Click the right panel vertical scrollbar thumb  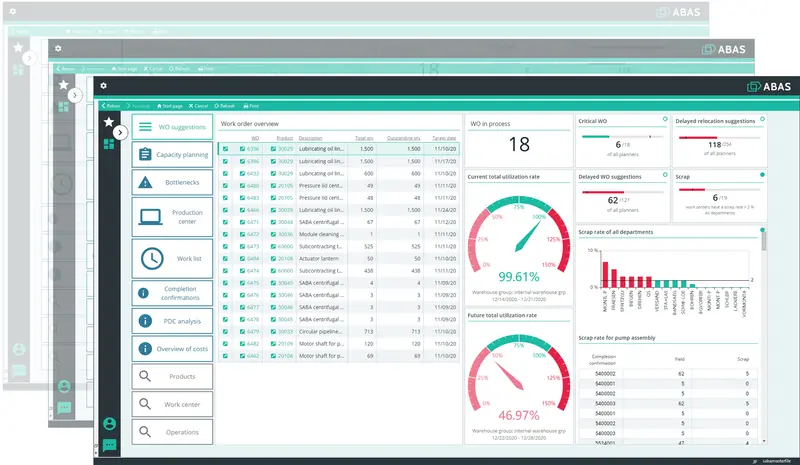click(x=764, y=240)
